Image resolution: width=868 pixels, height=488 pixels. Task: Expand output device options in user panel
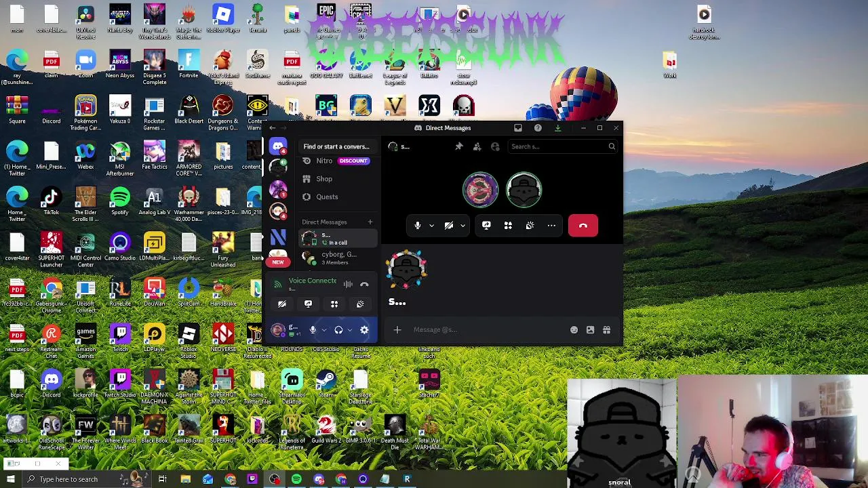coord(350,330)
